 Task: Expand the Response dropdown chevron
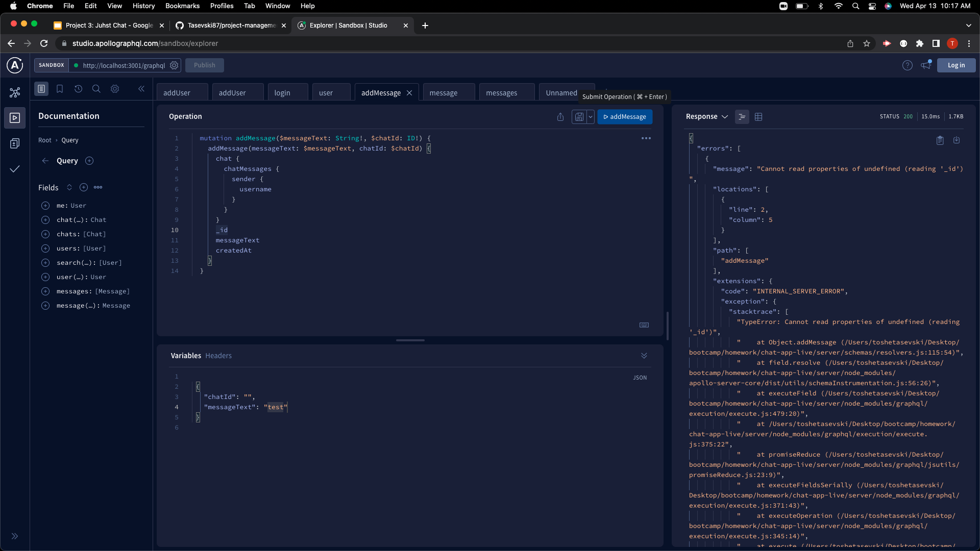pyautogui.click(x=725, y=117)
